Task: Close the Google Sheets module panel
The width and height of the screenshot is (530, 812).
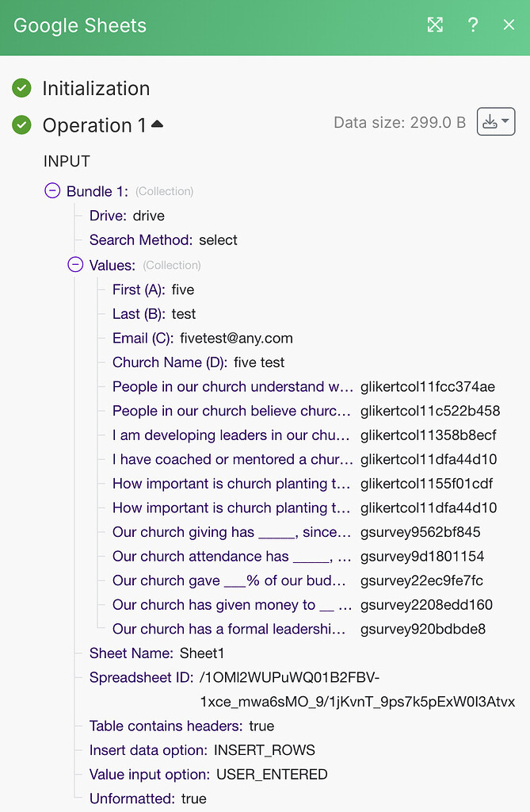Action: pos(508,25)
